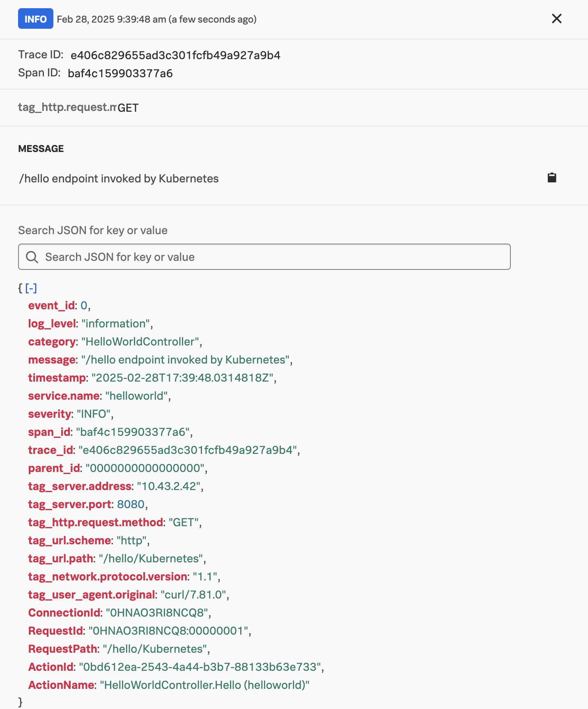Click the search magnifying glass icon

pos(32,257)
